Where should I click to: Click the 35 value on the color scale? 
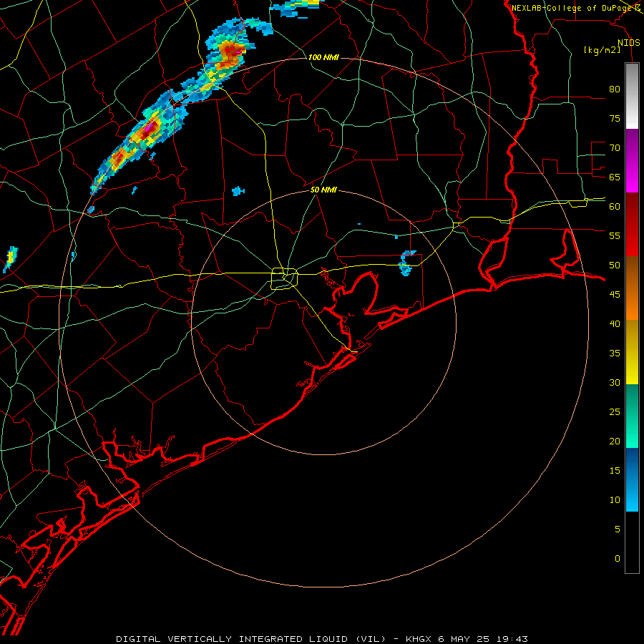point(615,353)
